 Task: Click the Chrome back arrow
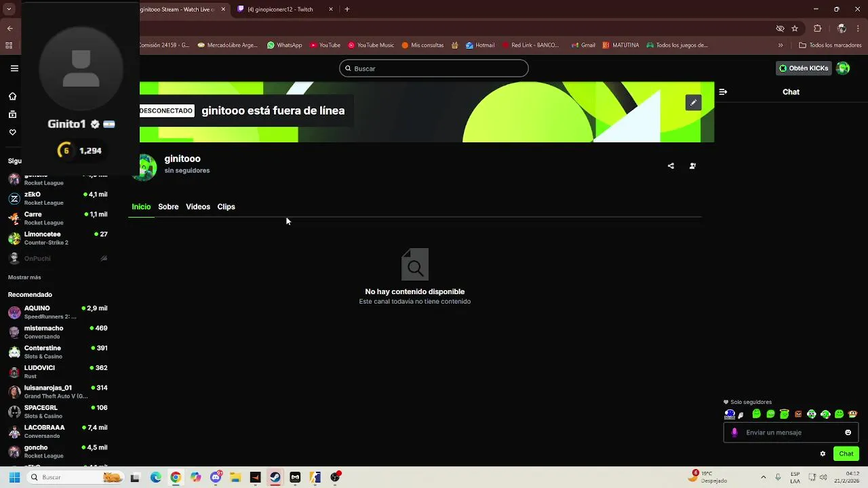9,28
